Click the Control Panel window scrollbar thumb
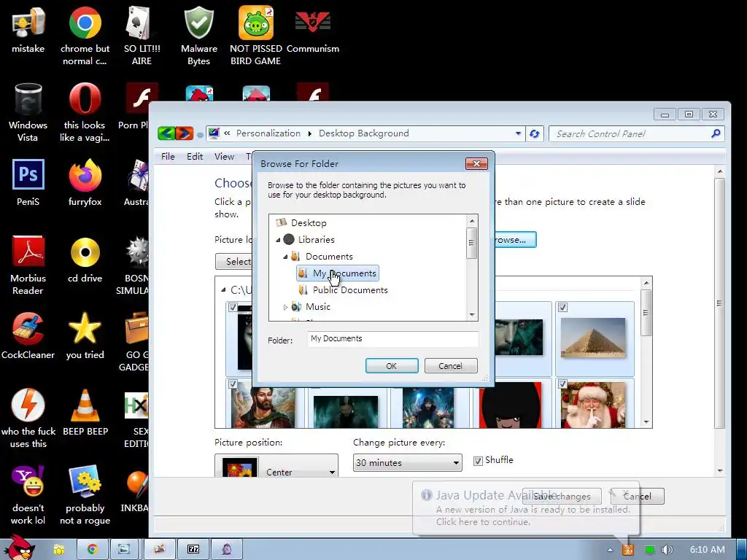The height and width of the screenshot is (560, 747). click(x=719, y=303)
